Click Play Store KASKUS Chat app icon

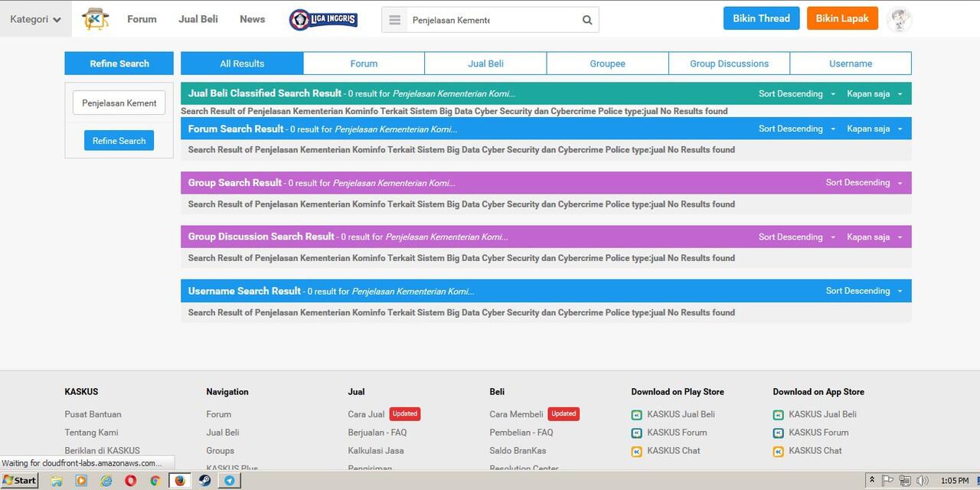pos(636,452)
